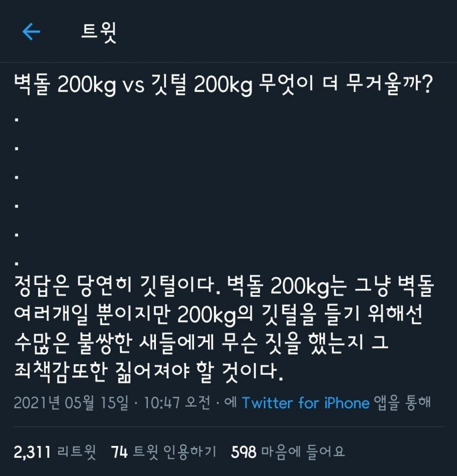This screenshot has height=476, width=457.
Task: Click the 598 likes count number
Action: (244, 452)
